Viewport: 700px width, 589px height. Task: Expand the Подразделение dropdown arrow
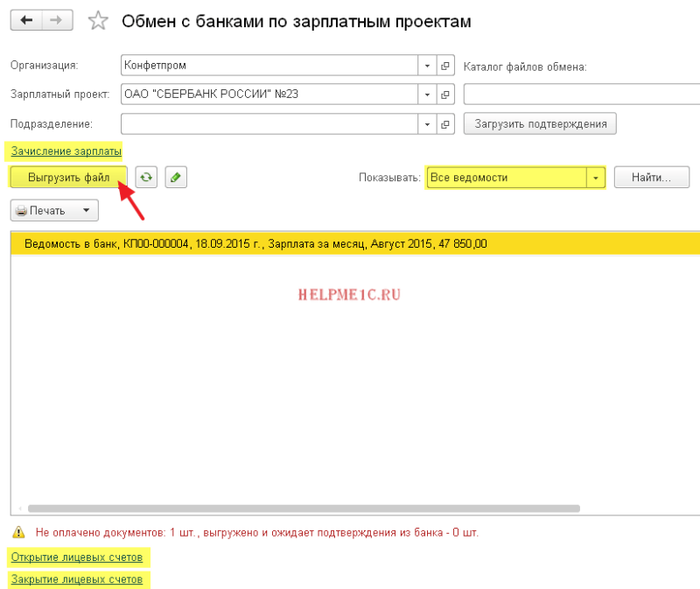[x=427, y=124]
